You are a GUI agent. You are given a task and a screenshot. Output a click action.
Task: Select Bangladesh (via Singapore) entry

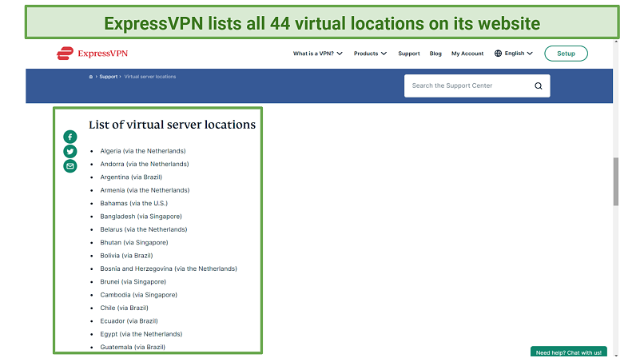point(141,217)
